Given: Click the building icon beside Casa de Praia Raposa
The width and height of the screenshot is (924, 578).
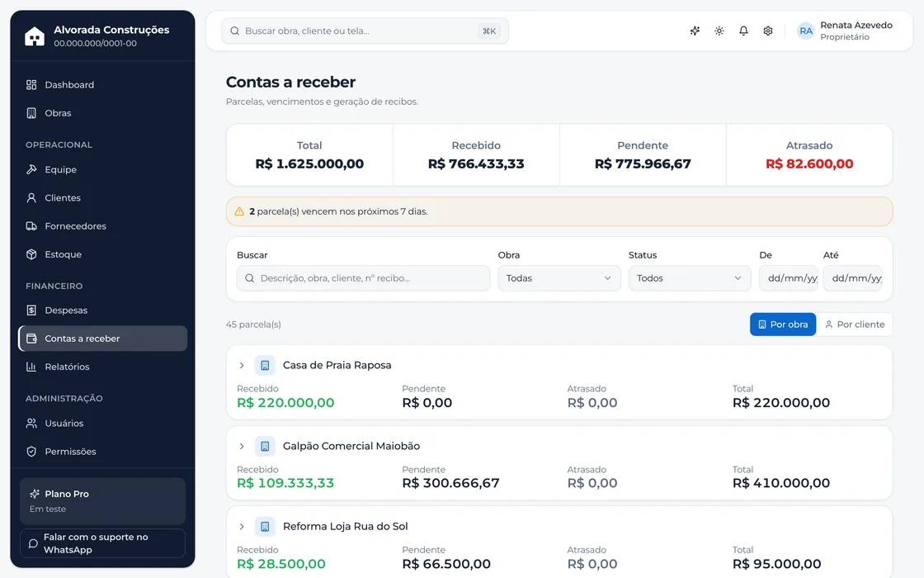Looking at the screenshot, I should click(265, 365).
